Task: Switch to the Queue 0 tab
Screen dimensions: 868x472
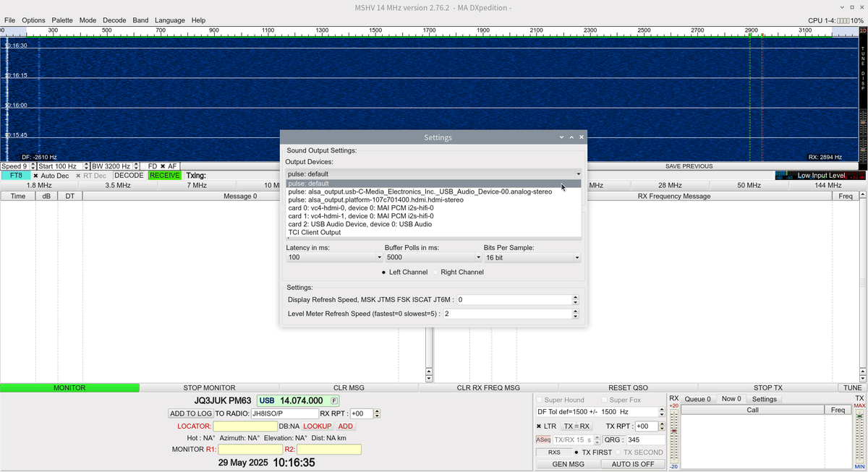Action: tap(697, 398)
